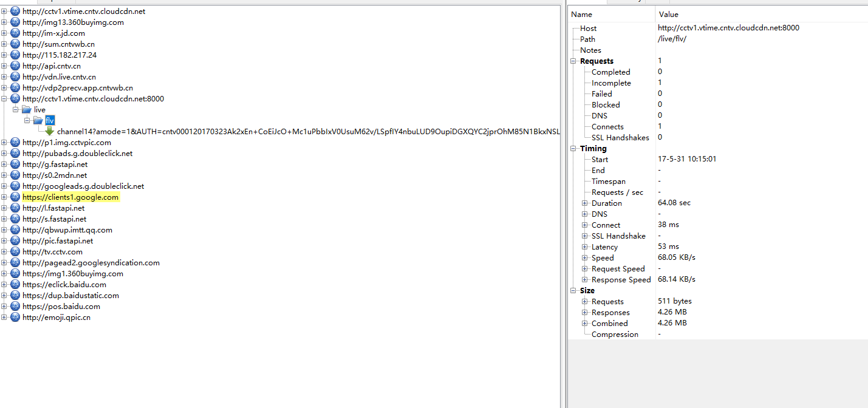
Task: Click globe icon beside vdn.live.cntv.cn
Action: tap(15, 77)
